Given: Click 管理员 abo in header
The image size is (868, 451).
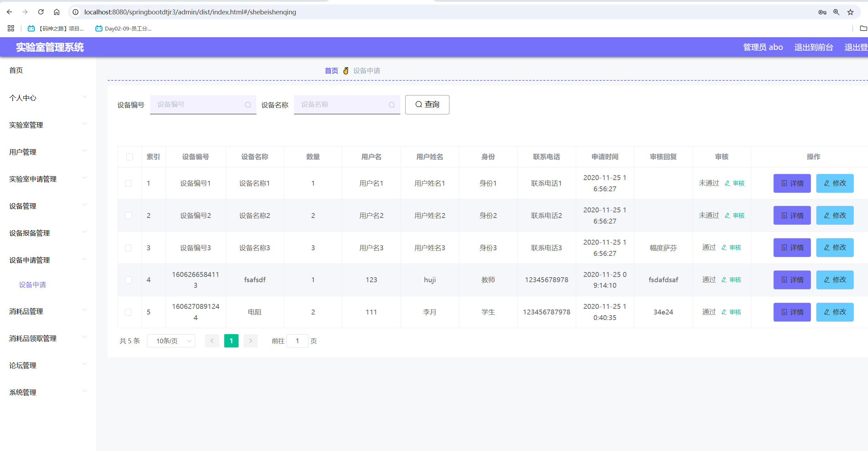Looking at the screenshot, I should pos(763,47).
